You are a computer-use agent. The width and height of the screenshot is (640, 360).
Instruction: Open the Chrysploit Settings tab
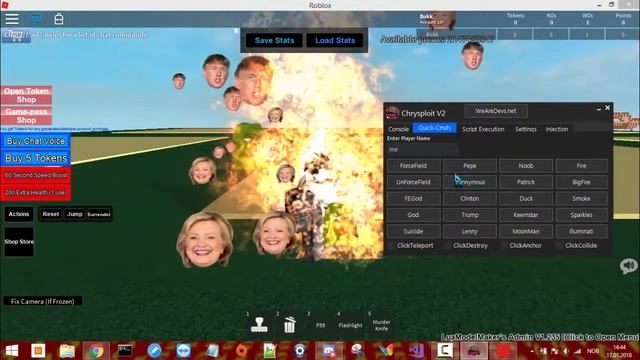point(526,129)
